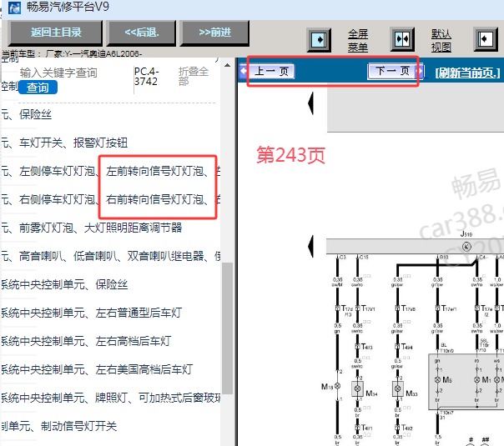The width and height of the screenshot is (504, 446).
Task: Click the 刷新当前页 link
Action: click(x=467, y=73)
